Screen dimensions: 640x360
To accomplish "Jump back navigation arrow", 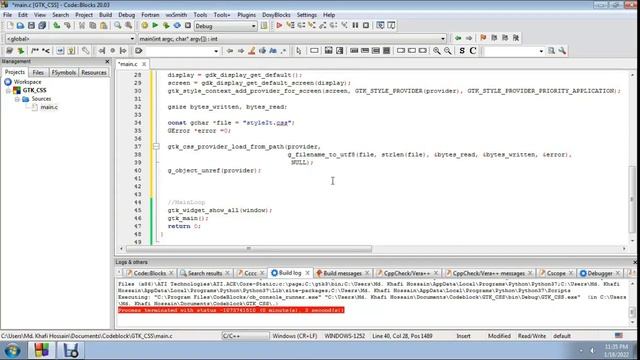I will click(x=458, y=38).
